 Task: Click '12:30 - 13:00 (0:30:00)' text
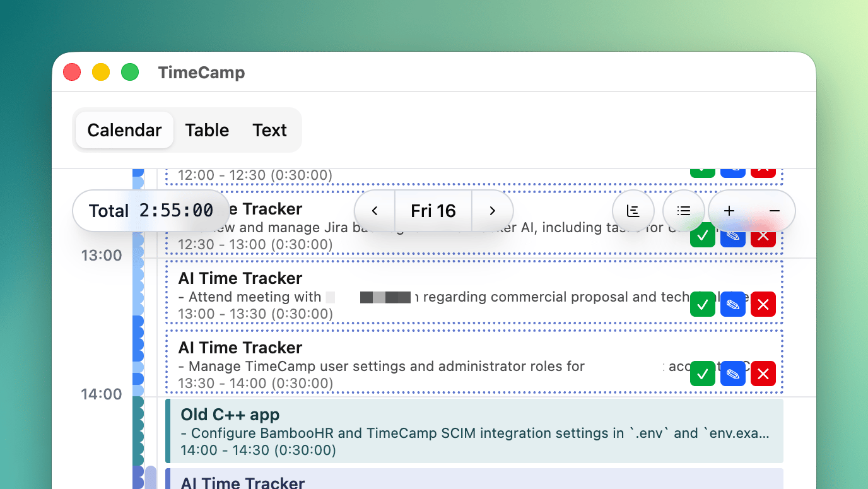click(x=255, y=244)
